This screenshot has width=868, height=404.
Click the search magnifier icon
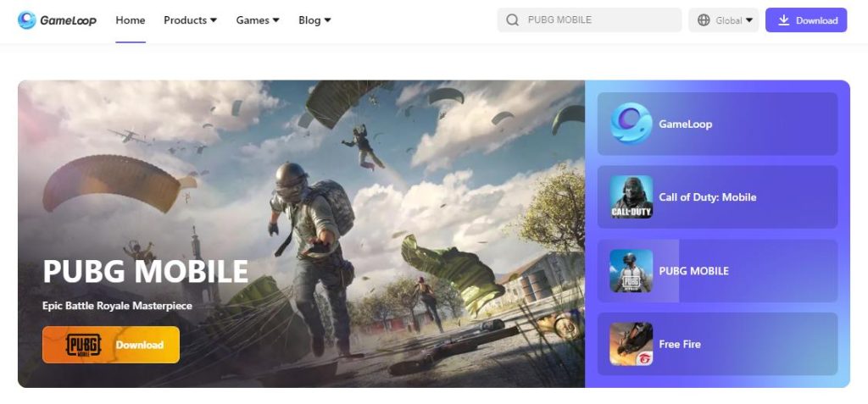[512, 20]
